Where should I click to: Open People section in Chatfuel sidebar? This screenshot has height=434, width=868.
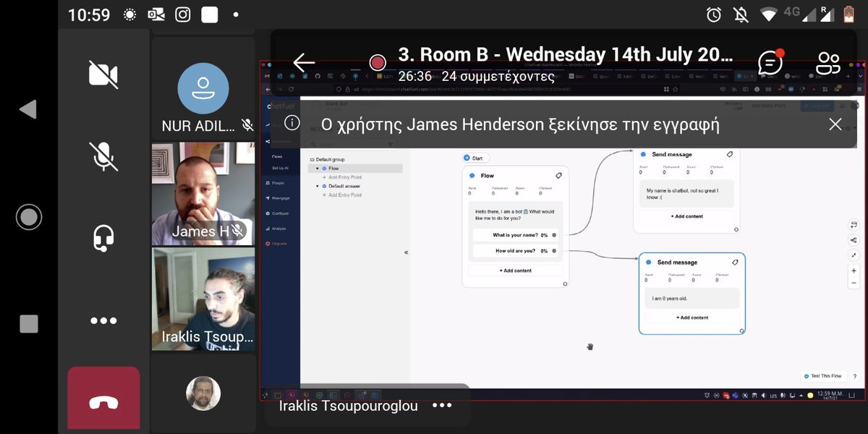pyautogui.click(x=276, y=183)
